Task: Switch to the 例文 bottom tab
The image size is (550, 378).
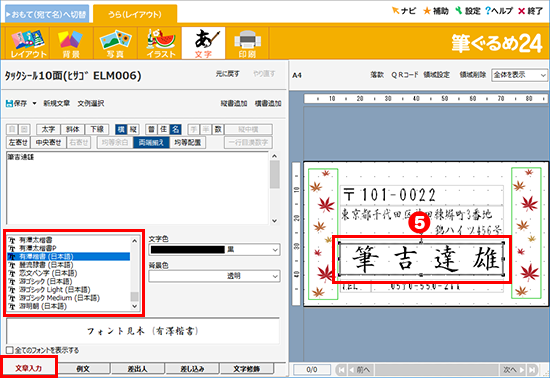Action: (83, 369)
